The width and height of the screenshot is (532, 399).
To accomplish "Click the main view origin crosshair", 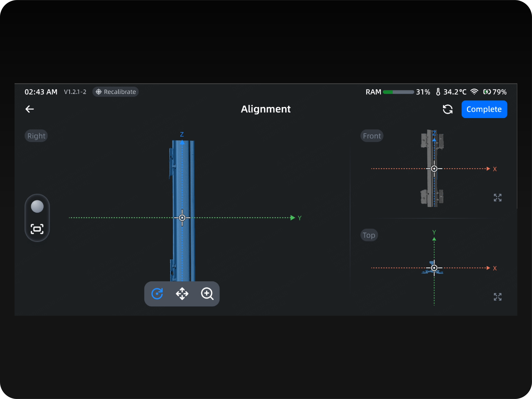I will 182,218.
